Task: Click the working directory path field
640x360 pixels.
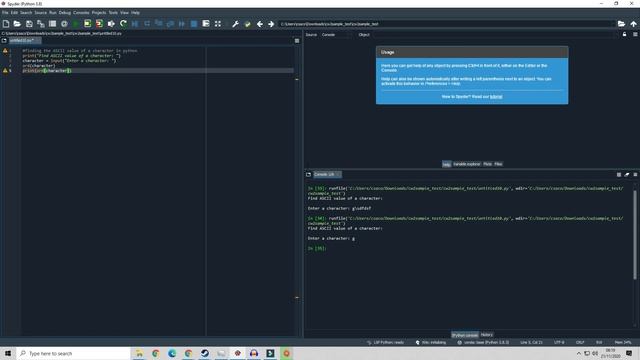Action: tap(446, 24)
